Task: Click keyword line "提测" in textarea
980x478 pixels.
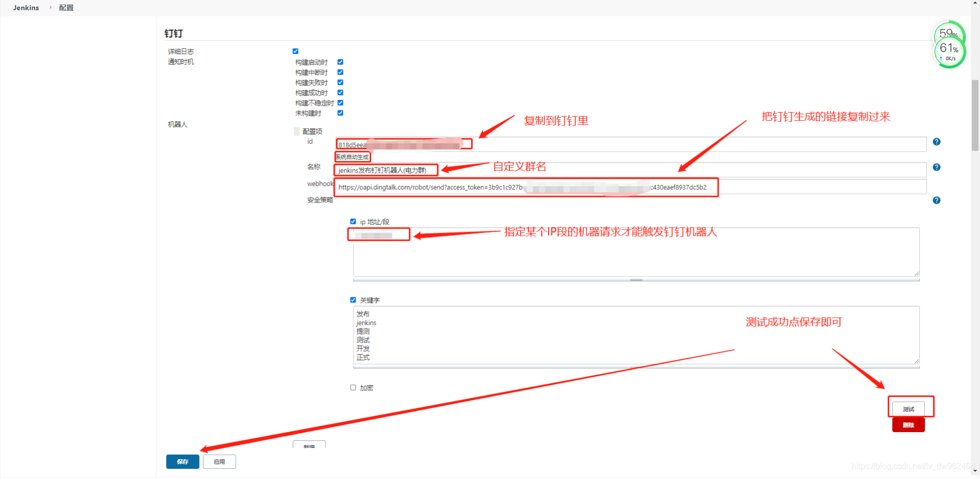Action: (363, 332)
